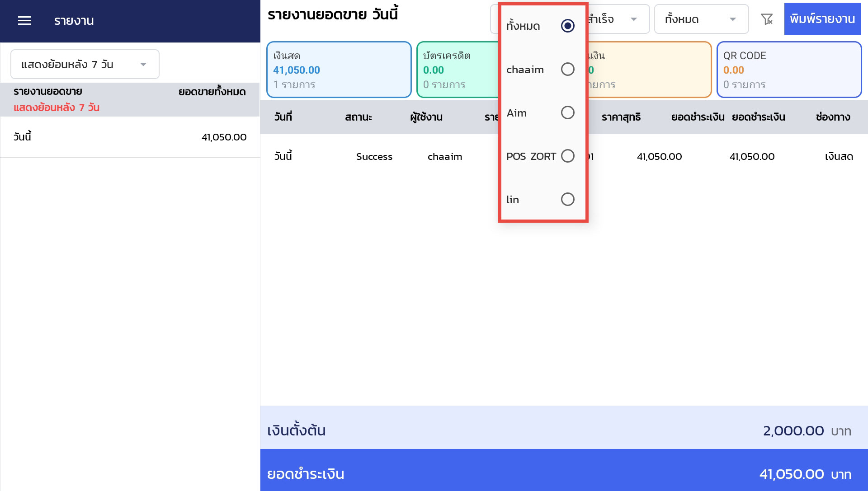This screenshot has height=491, width=868.
Task: Choose the Aim user radio option
Action: pos(567,112)
